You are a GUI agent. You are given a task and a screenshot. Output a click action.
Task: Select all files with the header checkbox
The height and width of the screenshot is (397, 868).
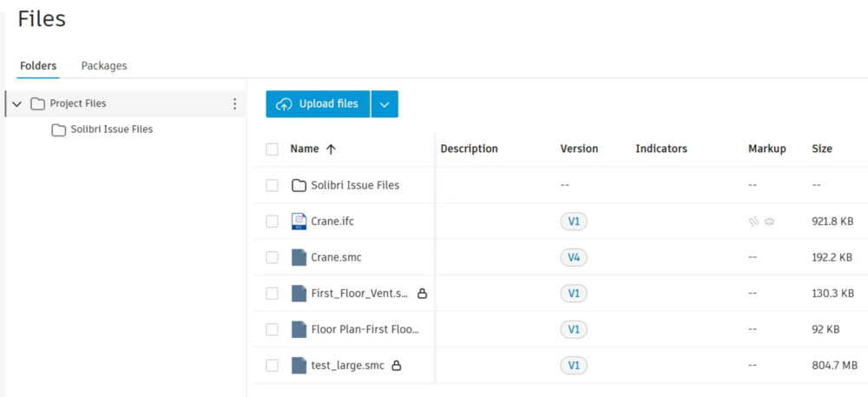272,149
